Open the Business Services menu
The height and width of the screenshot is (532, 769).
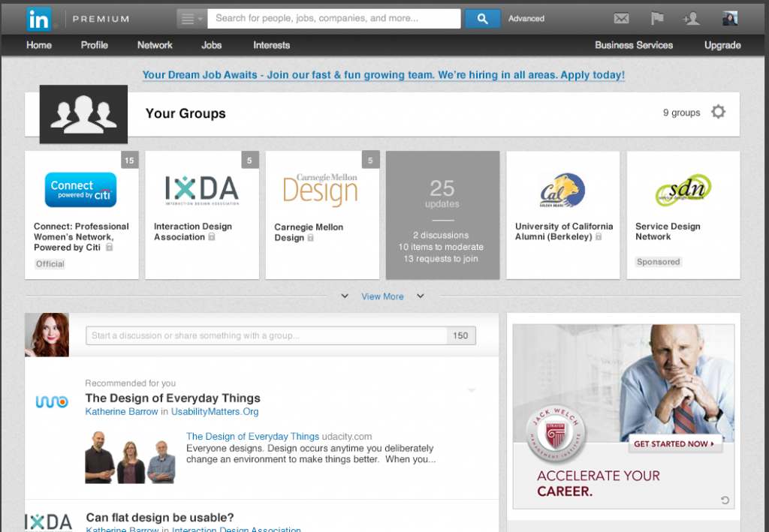pyautogui.click(x=634, y=45)
